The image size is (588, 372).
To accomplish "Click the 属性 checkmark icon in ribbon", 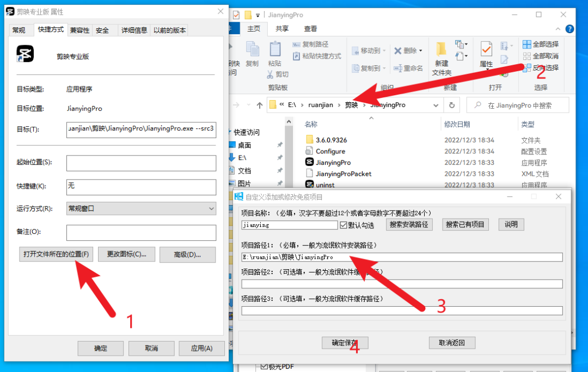I will [486, 49].
